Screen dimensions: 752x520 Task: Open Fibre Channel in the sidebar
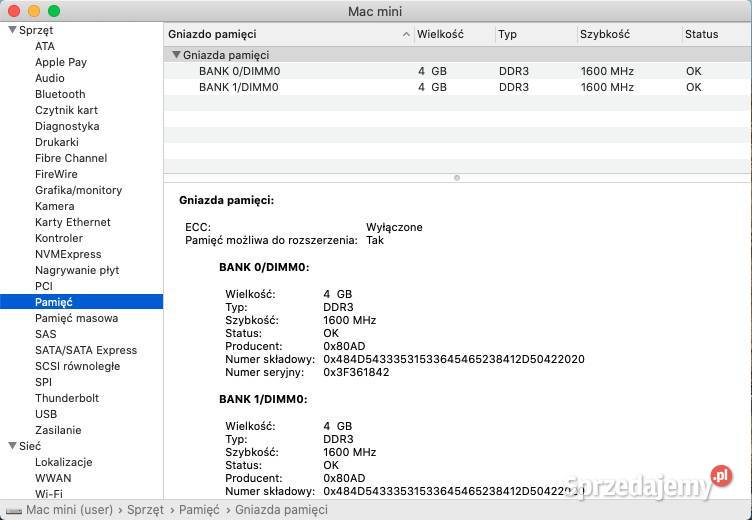pos(71,158)
